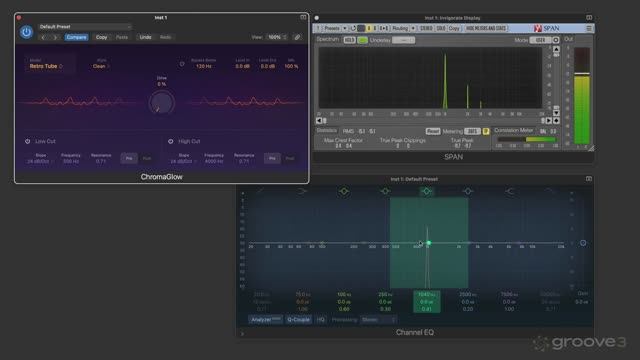Click the Drive knob in ChromaGlow
Screen dimensions: 640x360
[x=162, y=102]
